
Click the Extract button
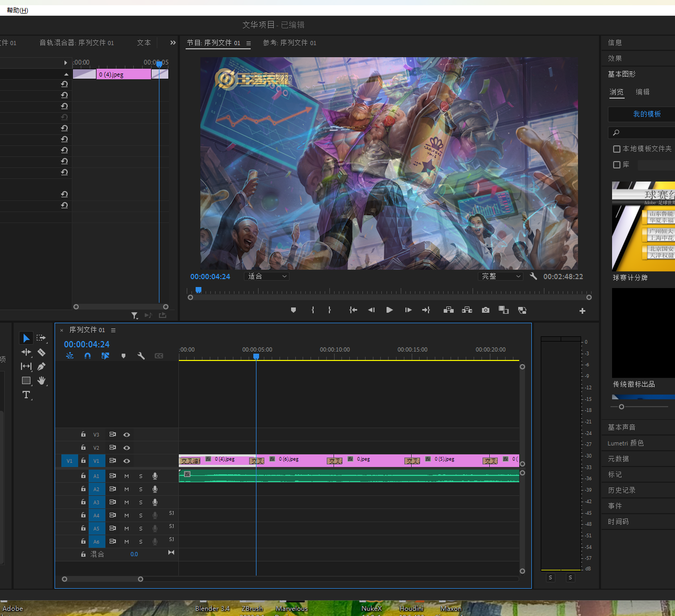(467, 310)
